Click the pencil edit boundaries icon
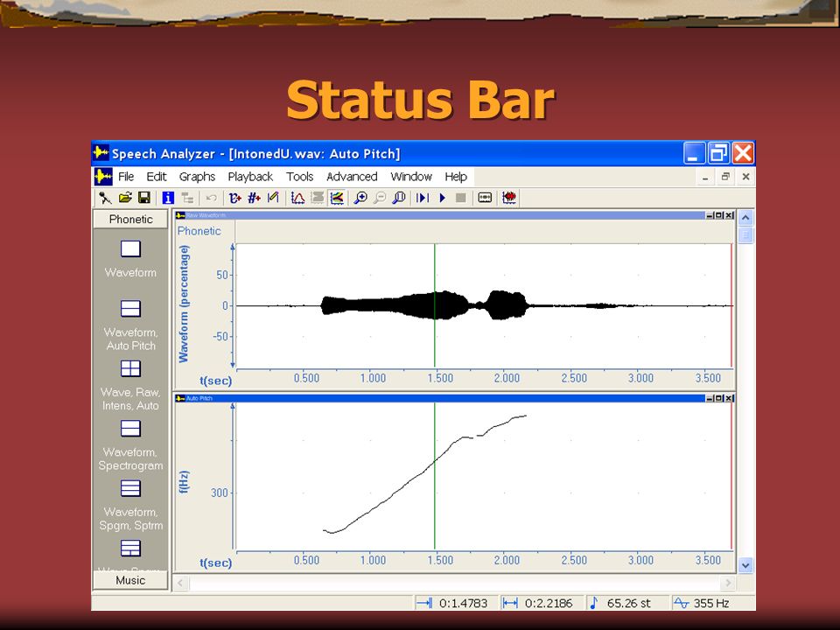 tap(273, 198)
